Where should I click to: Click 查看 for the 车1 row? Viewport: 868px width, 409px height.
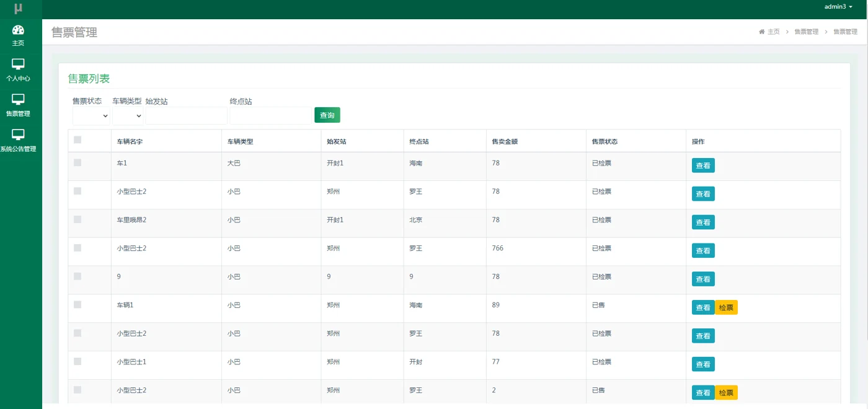click(703, 165)
